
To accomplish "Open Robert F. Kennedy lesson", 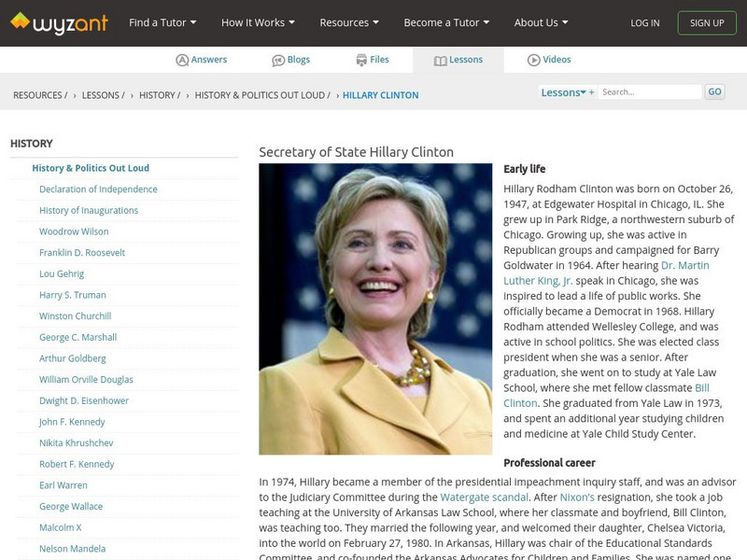I will tap(77, 464).
